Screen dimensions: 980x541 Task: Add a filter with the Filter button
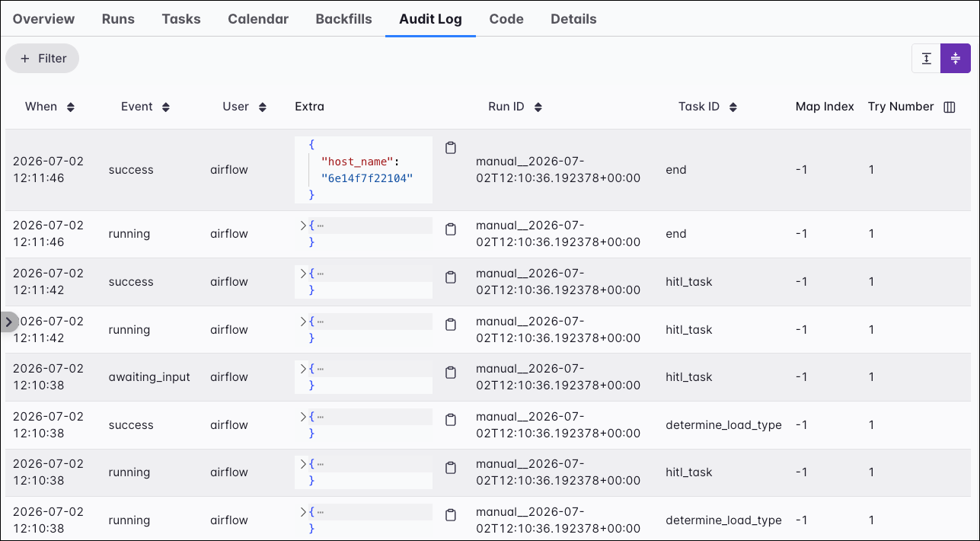pyautogui.click(x=43, y=59)
